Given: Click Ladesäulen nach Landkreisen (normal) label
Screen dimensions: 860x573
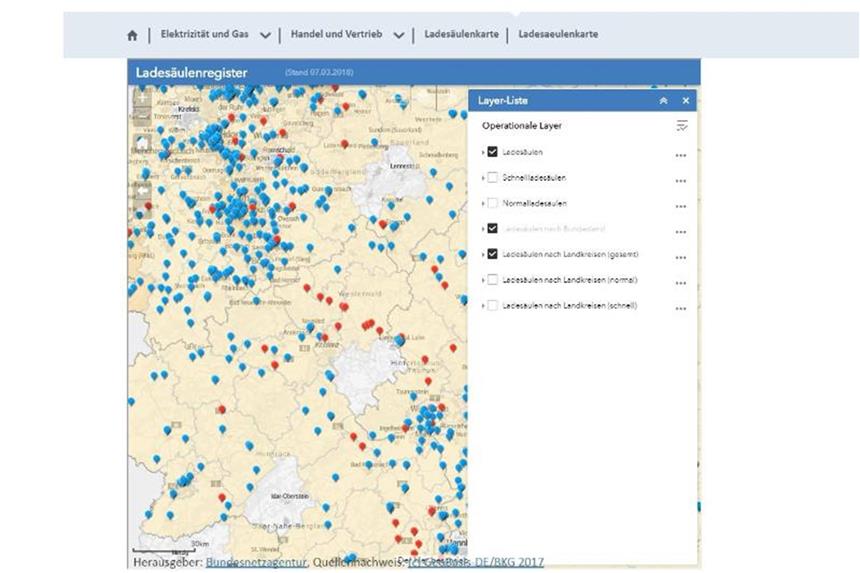Looking at the screenshot, I should point(570,280).
